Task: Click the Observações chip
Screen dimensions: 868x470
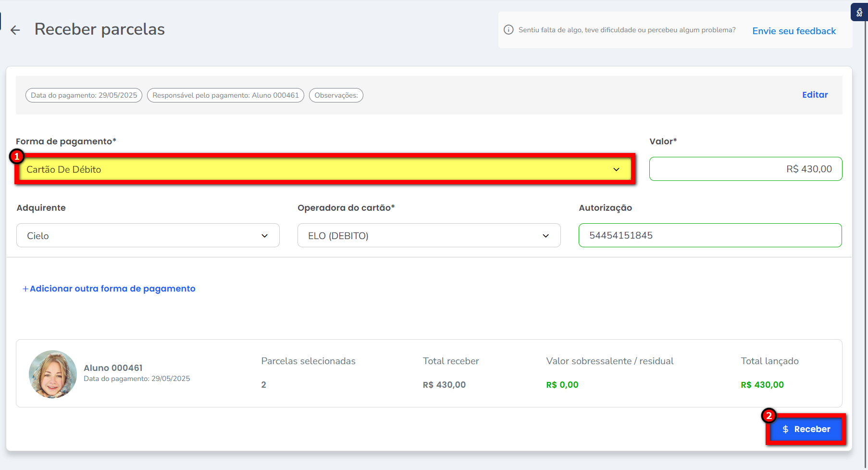Action: (336, 95)
